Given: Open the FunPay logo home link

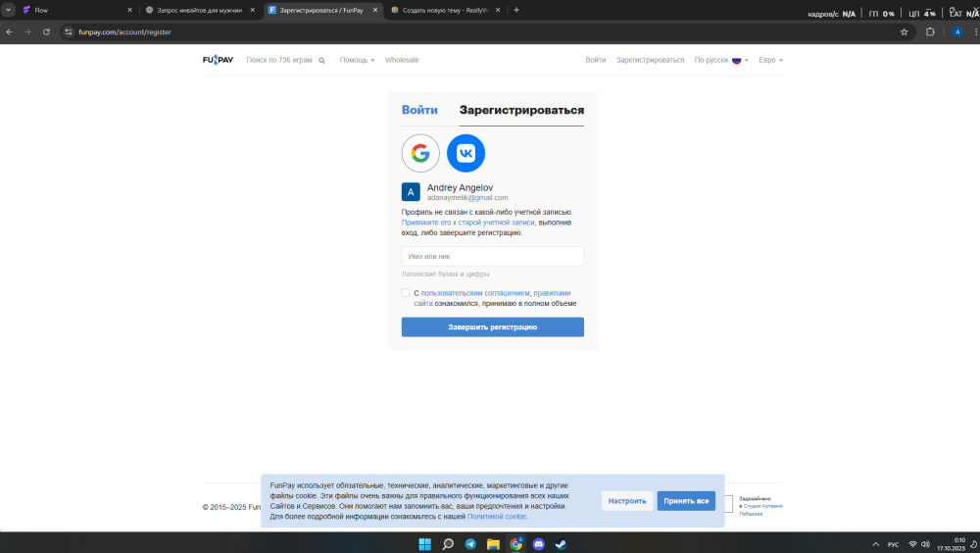Looking at the screenshot, I should point(218,60).
